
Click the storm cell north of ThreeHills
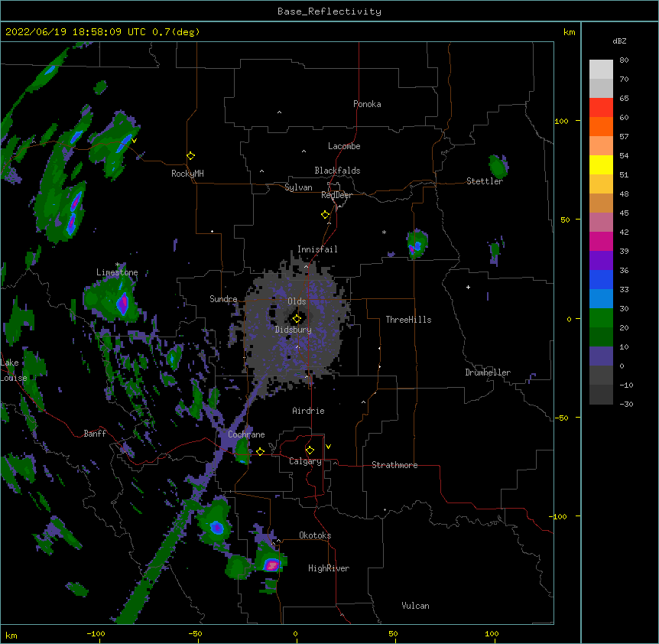(417, 244)
